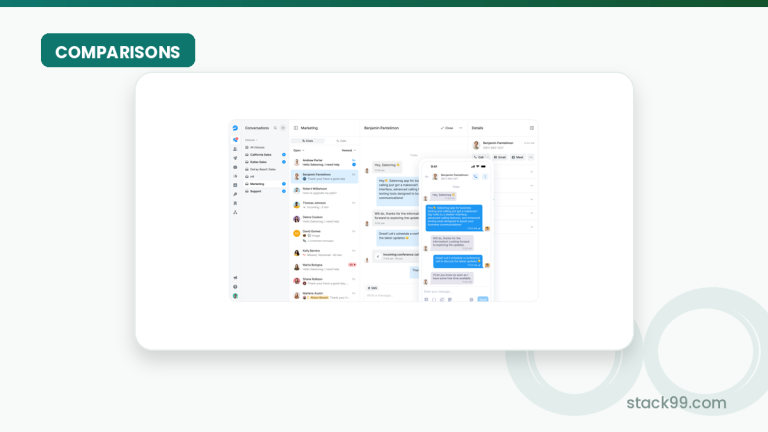Open the Conversations icon with red badge

tap(235, 140)
